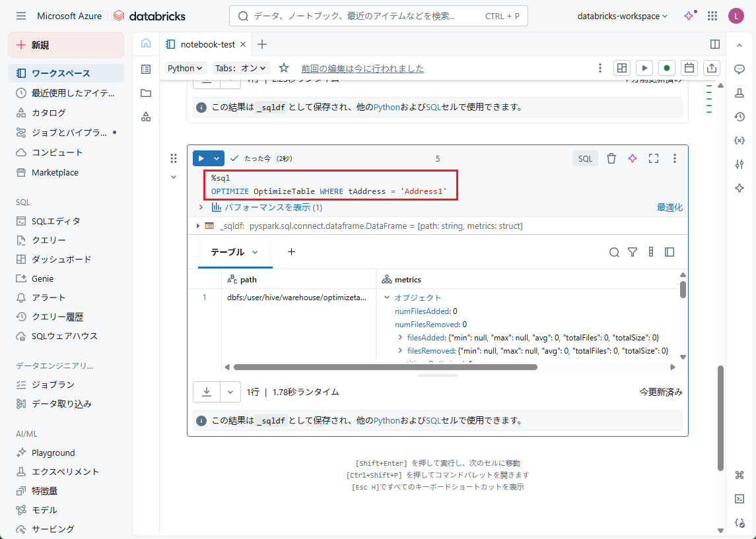Viewport: 756px width, 539px height.
Task: Expand cell to fullscreen view
Action: 654,158
